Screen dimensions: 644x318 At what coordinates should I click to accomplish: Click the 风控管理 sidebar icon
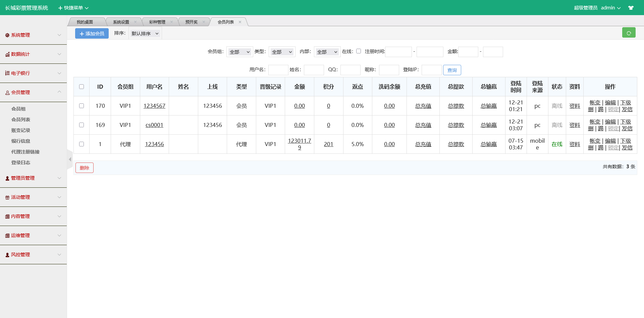coord(7,254)
